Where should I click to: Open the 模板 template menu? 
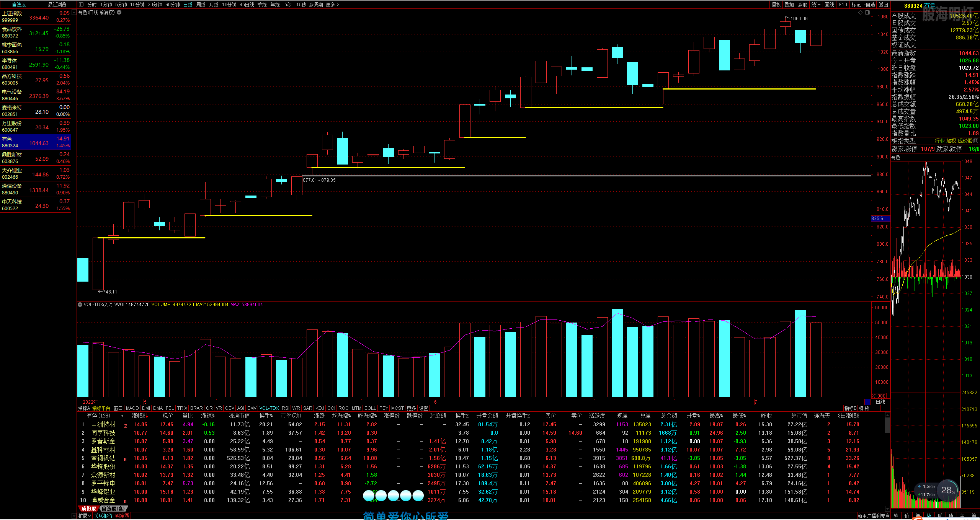[x=864, y=408]
